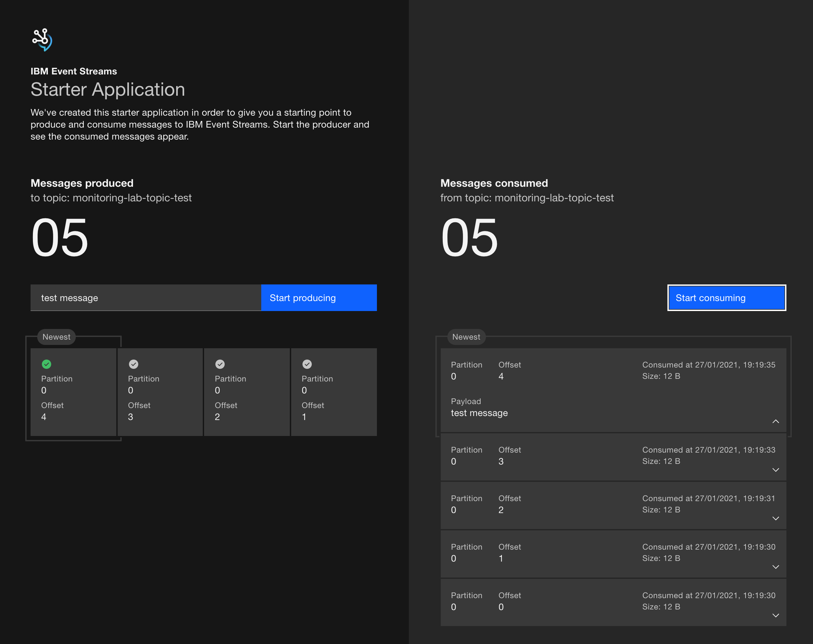813x644 pixels.
Task: Click 'to topic: monitoring-lab-topic-test' text
Action: click(x=111, y=198)
